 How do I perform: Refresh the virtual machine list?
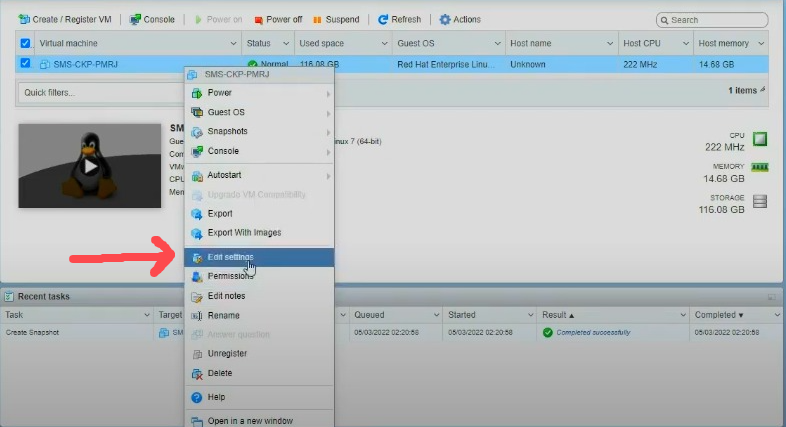click(400, 20)
